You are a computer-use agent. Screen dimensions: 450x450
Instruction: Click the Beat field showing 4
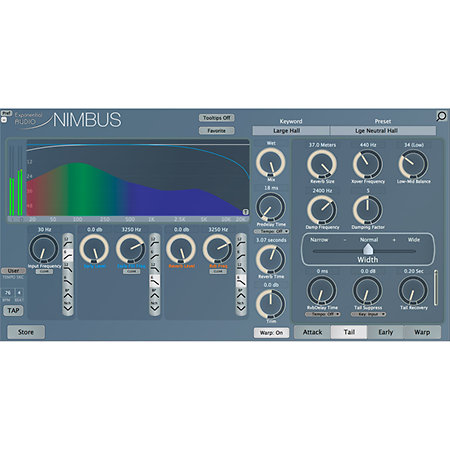[x=19, y=293]
